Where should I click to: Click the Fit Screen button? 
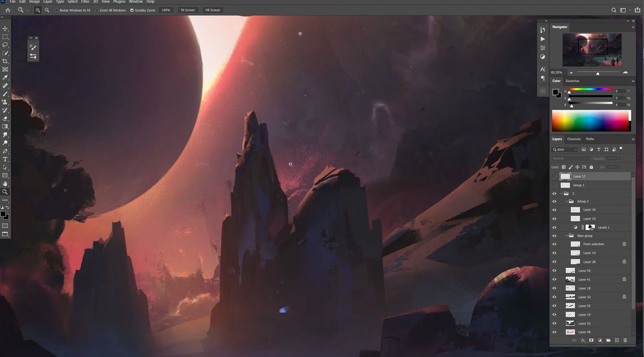pos(188,10)
